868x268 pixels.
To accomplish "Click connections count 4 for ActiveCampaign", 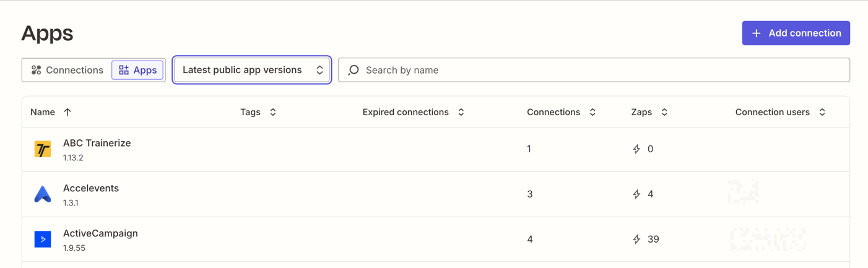I will [x=529, y=239].
